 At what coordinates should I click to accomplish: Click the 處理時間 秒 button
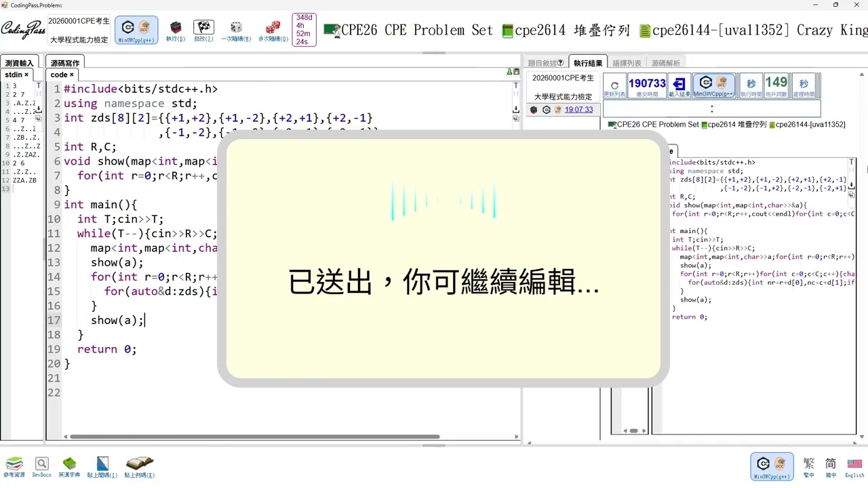(804, 87)
